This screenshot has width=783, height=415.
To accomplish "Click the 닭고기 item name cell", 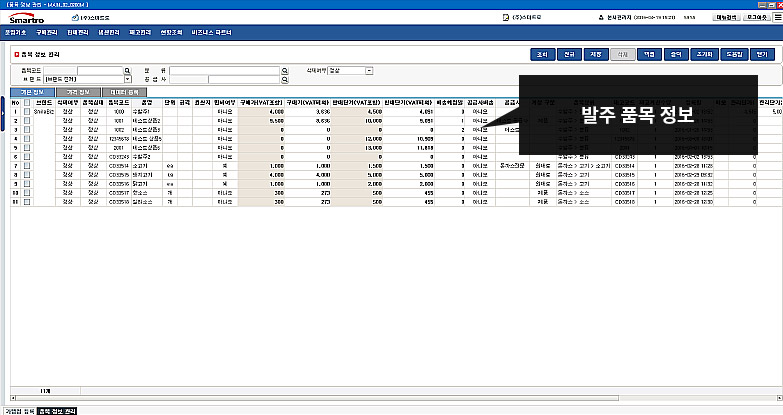I will (x=147, y=184).
